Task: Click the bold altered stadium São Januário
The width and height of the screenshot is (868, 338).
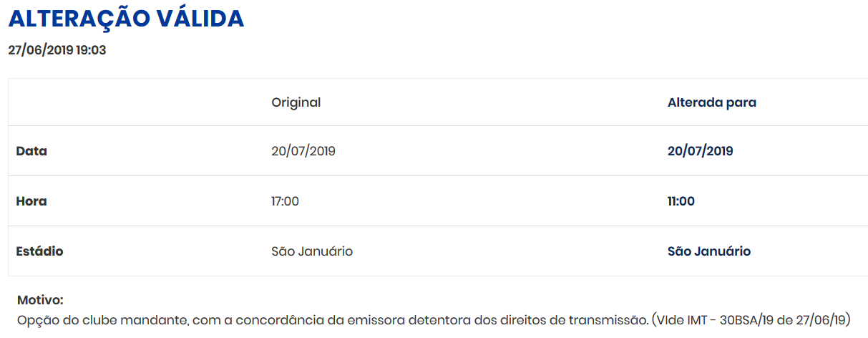Action: pos(708,251)
